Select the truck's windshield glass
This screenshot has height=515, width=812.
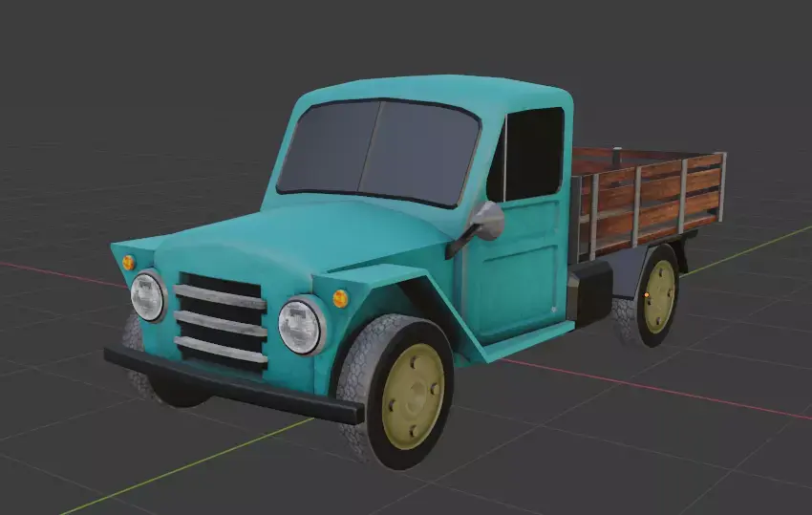tap(378, 152)
